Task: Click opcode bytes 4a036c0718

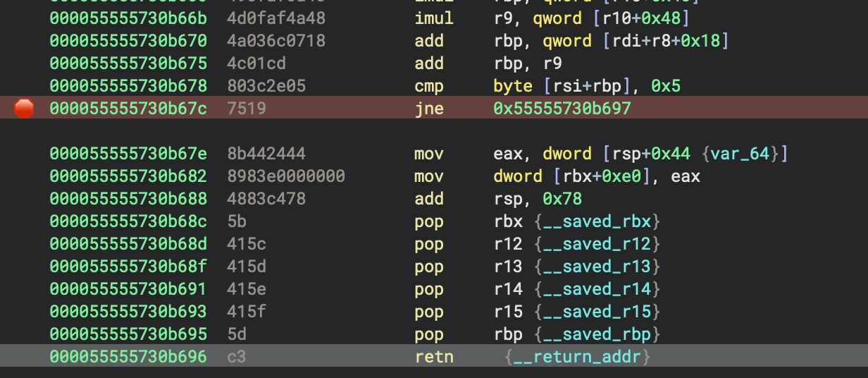Action: point(276,41)
